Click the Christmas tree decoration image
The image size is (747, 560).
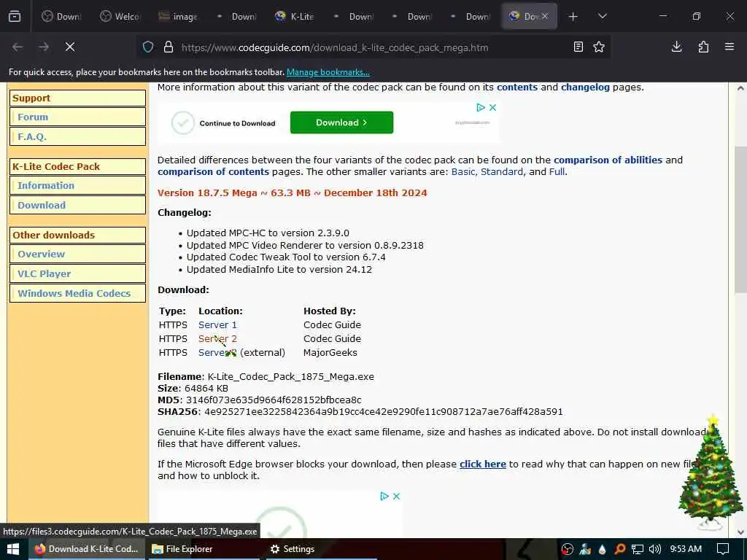pyautogui.click(x=710, y=472)
